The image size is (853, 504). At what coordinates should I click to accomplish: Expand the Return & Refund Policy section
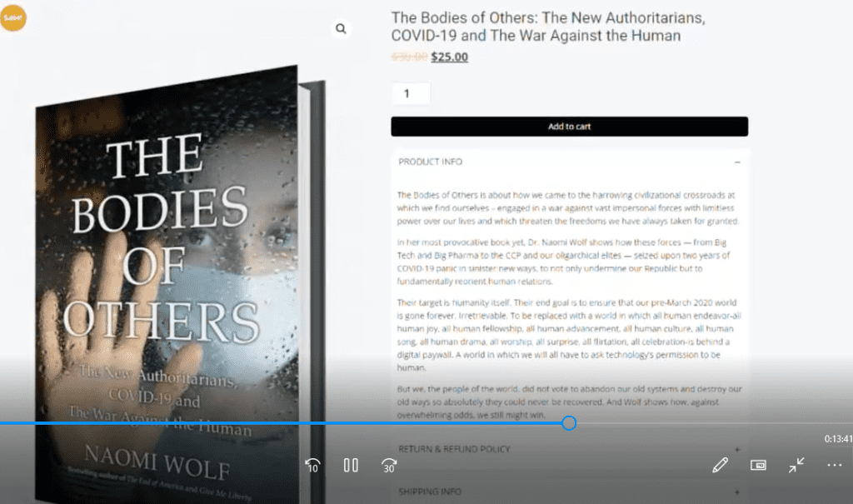pos(737,450)
